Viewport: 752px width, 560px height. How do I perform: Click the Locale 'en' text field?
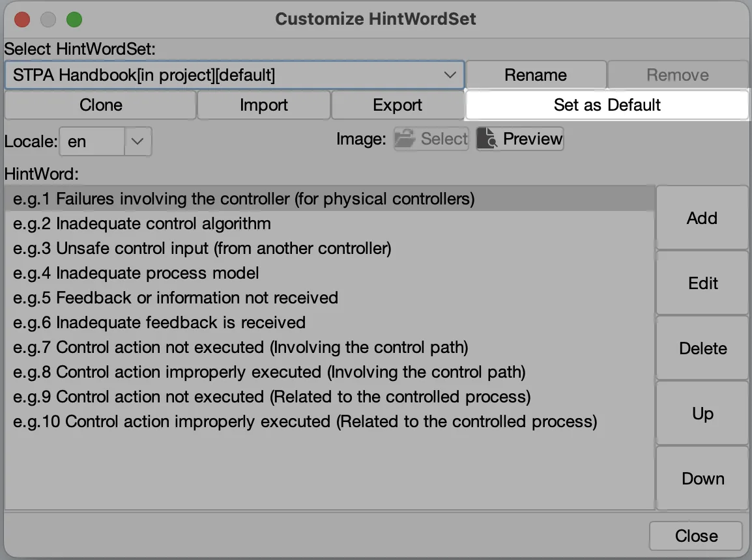(x=92, y=141)
